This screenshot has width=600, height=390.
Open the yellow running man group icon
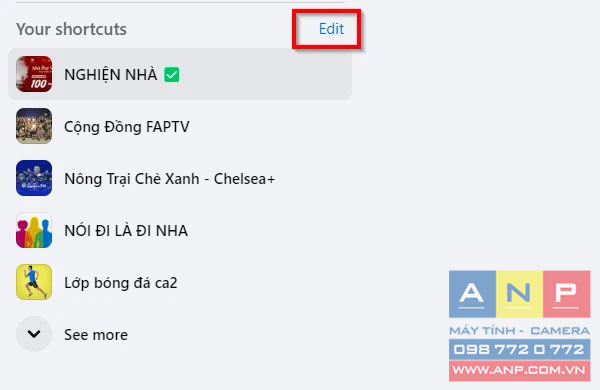(x=34, y=282)
